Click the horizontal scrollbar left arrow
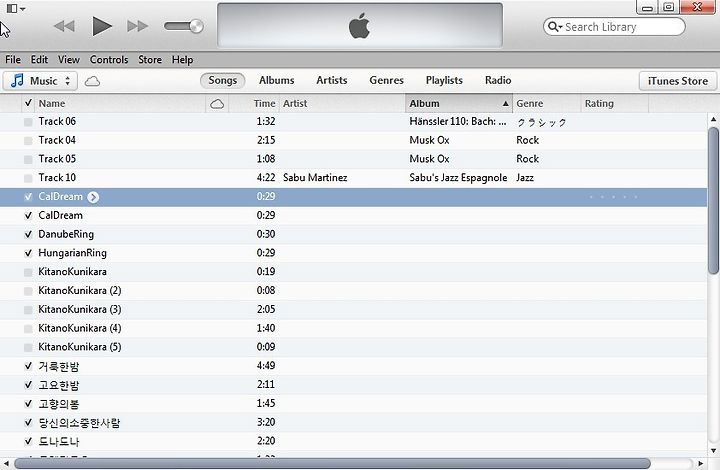 coord(6,464)
